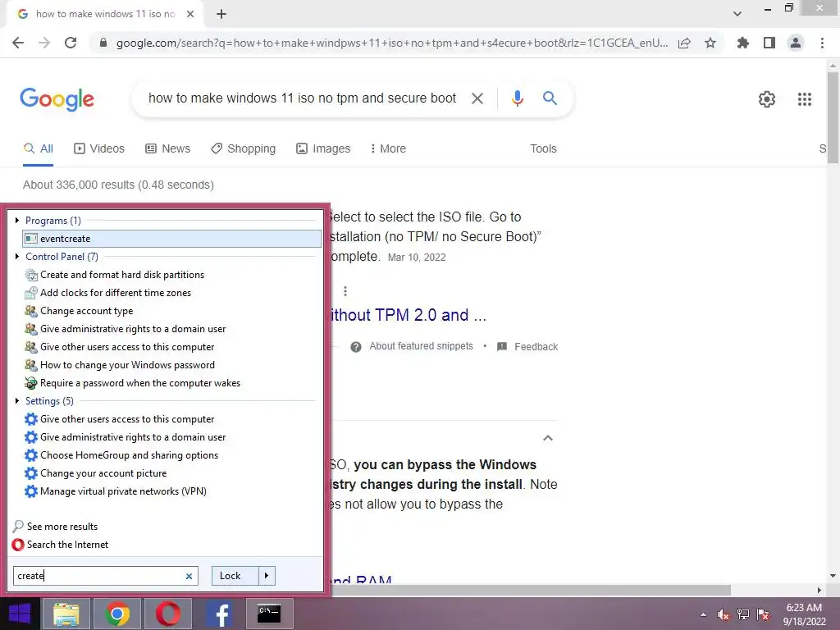Collapse the Settings (5) group
This screenshot has height=630, width=840.
click(x=16, y=400)
